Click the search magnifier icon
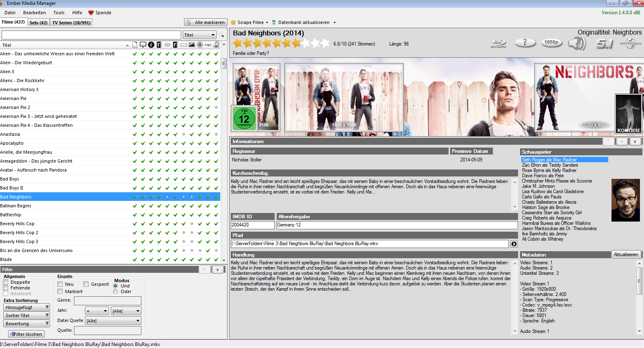644x348 pixels. pyautogui.click(x=221, y=35)
